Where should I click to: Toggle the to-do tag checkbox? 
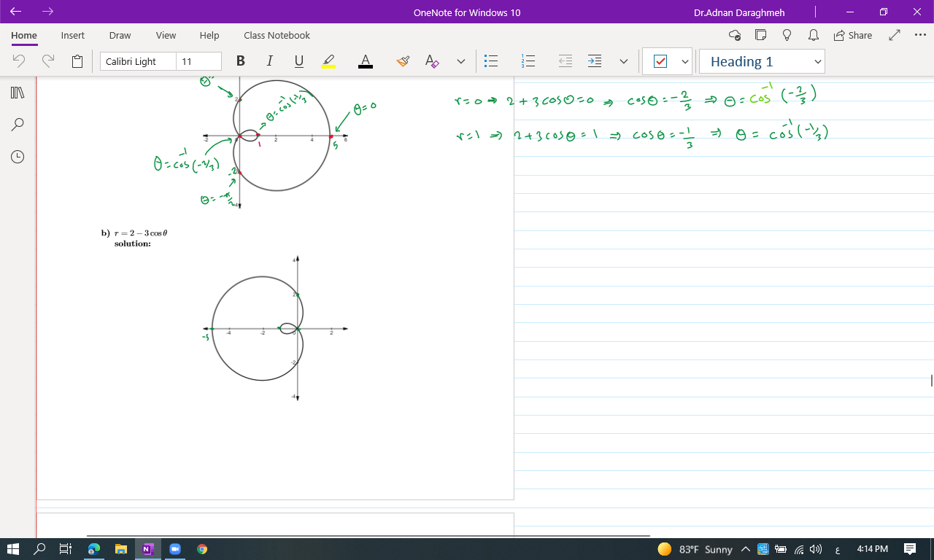point(660,62)
